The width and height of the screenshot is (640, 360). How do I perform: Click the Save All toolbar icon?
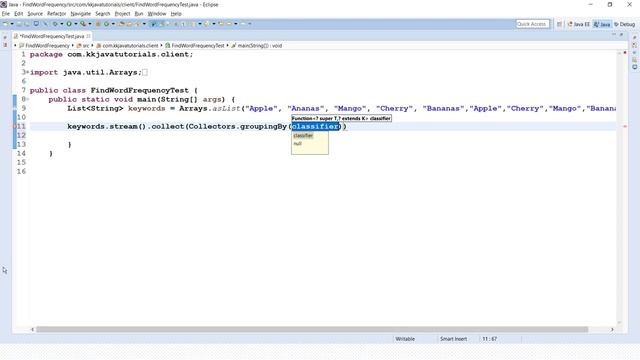[27, 24]
